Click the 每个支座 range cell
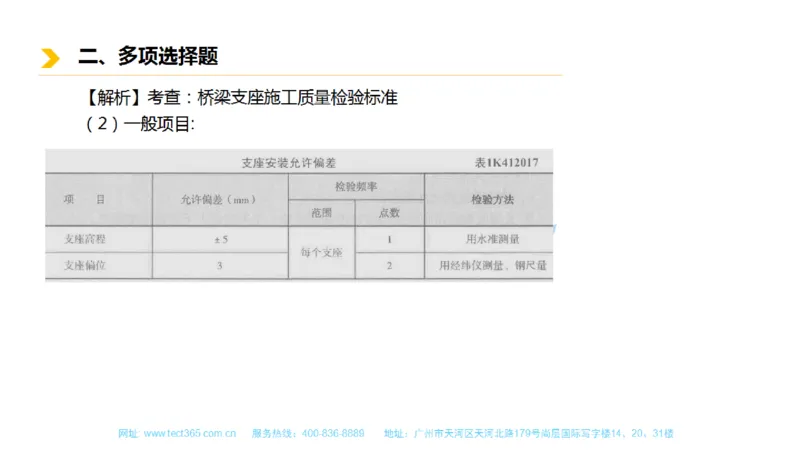 pos(321,253)
